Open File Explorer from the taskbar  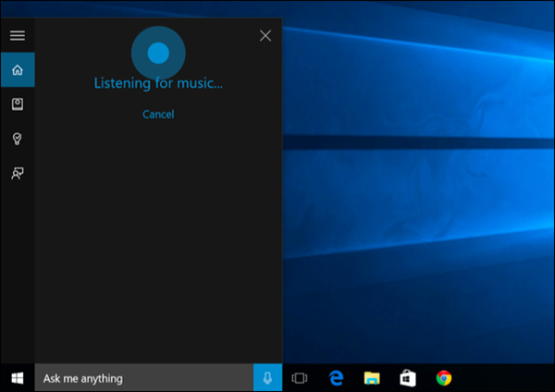(372, 377)
